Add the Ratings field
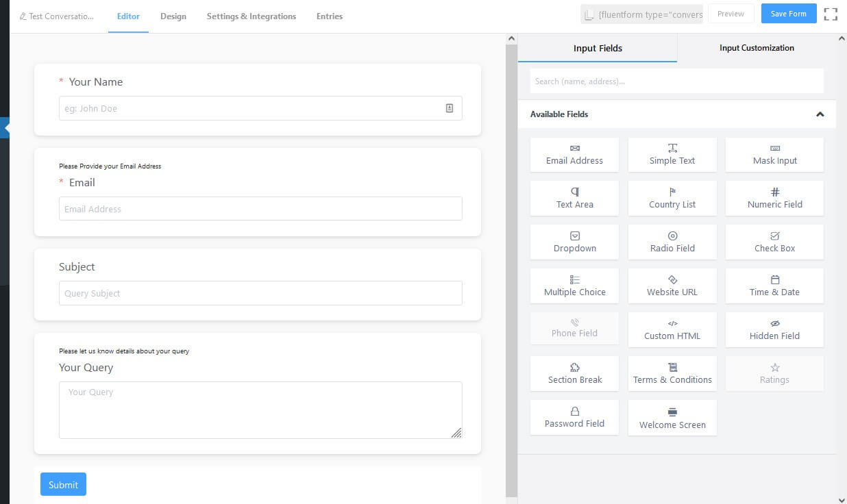The image size is (847, 504). (774, 374)
